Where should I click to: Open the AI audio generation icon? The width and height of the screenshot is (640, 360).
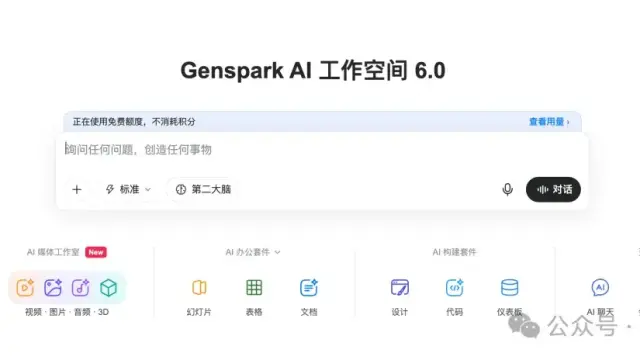(80, 288)
